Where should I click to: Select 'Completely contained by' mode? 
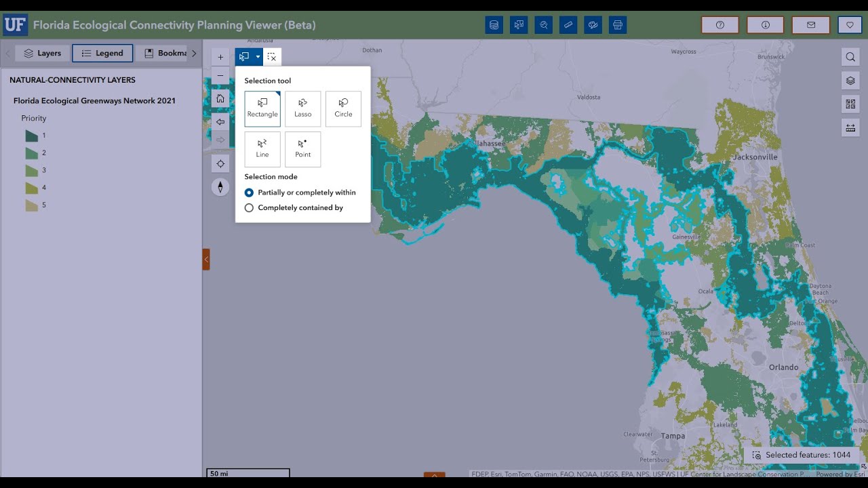point(294,208)
